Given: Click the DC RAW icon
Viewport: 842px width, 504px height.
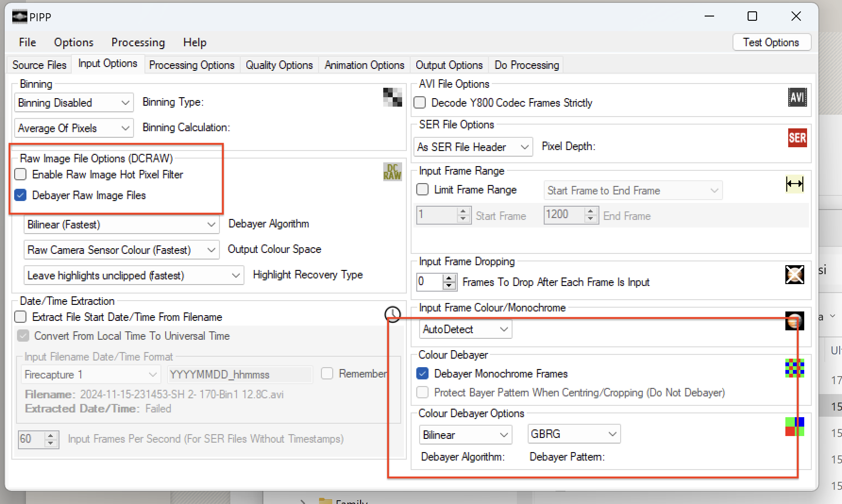Looking at the screenshot, I should point(392,172).
